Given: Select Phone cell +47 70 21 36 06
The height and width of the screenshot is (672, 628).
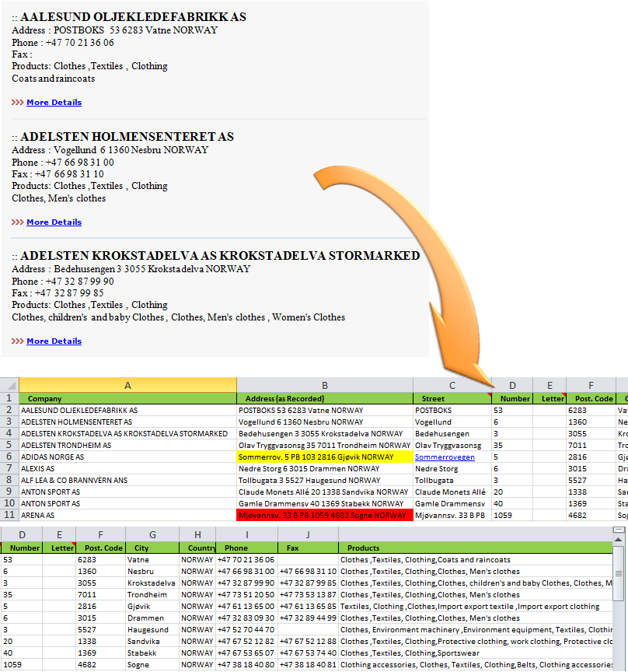Looking at the screenshot, I should pos(246,560).
